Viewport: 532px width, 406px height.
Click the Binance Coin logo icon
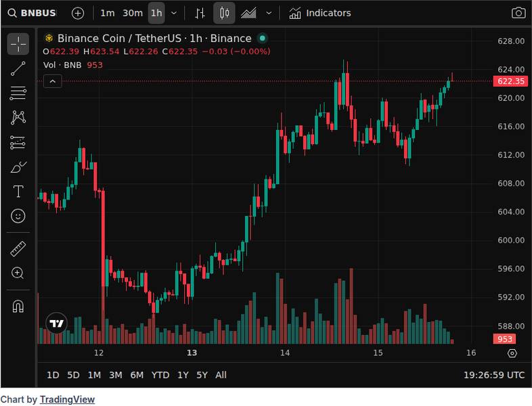tap(49, 39)
